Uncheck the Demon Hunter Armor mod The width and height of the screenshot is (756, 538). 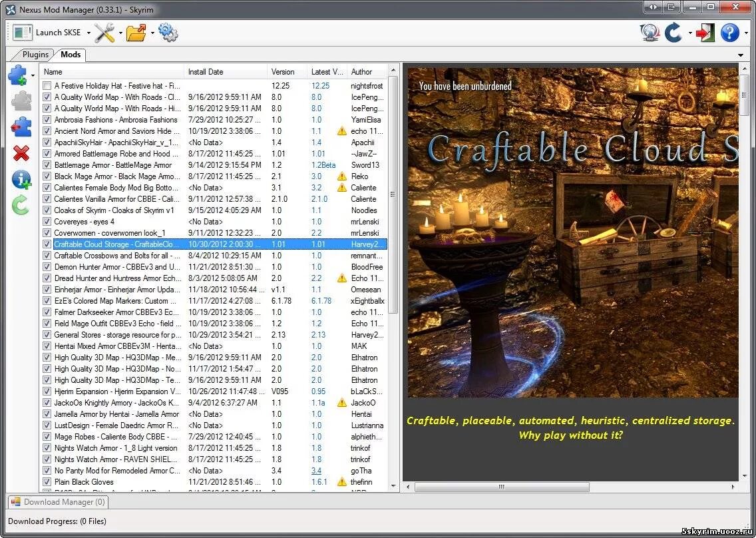(x=47, y=267)
